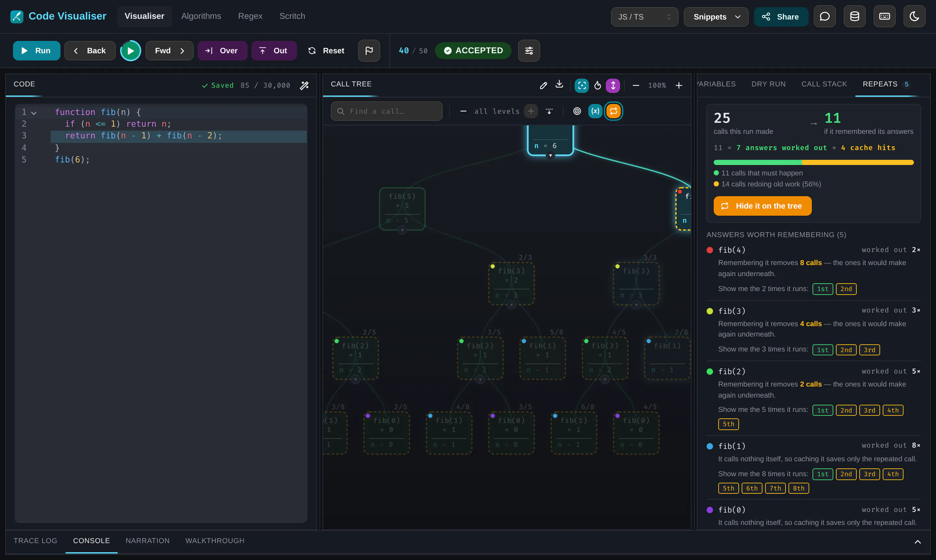
Task: Click the 100% zoom level text
Action: 657,85
